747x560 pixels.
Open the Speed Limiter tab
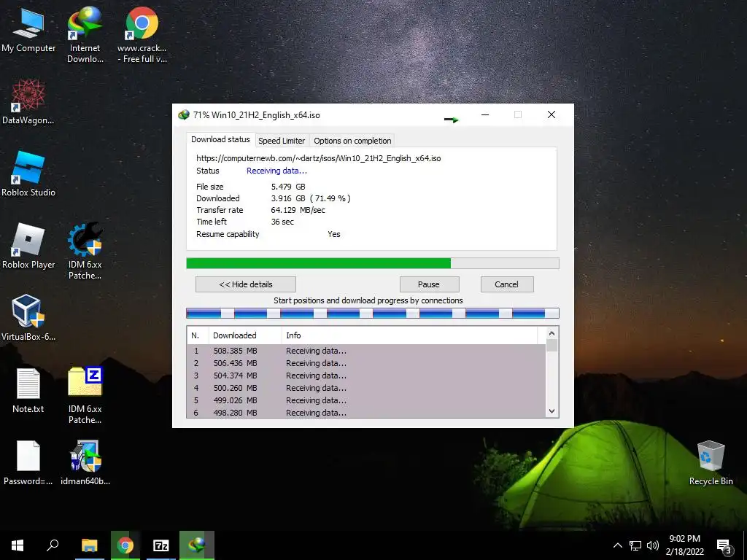click(282, 141)
